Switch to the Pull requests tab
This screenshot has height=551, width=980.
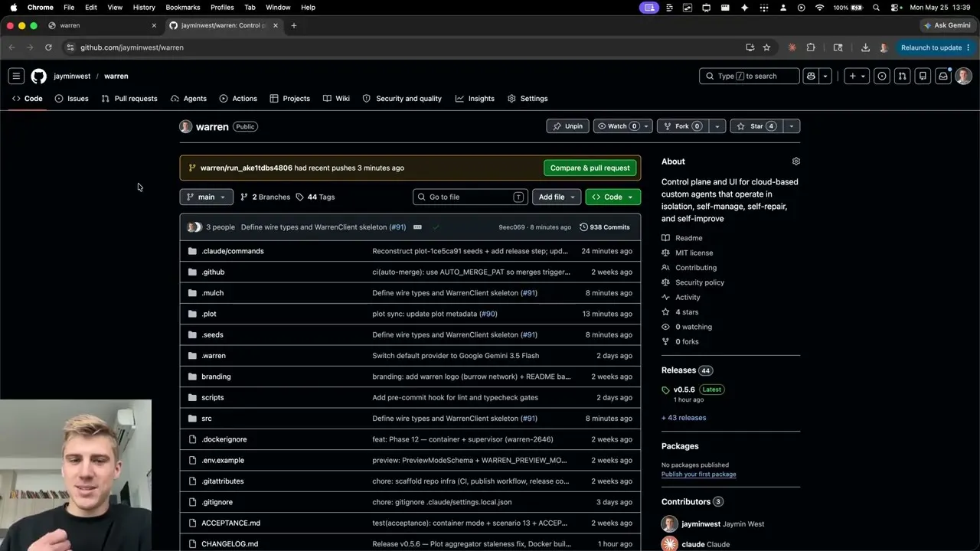(x=129, y=99)
